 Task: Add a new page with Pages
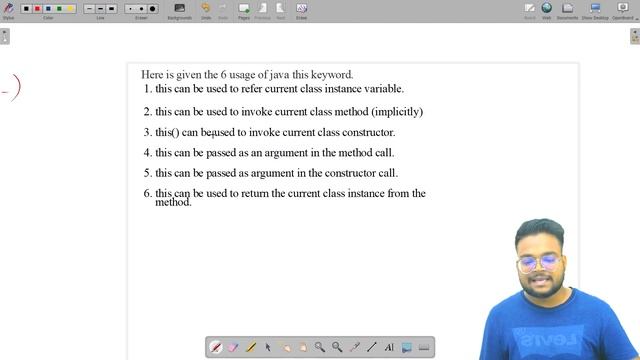[x=244, y=10]
